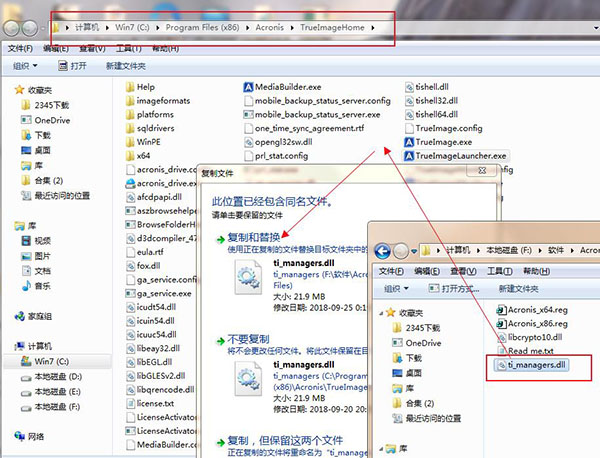The width and height of the screenshot is (600, 458).
Task: Select tishell.dll file
Action: tap(427, 87)
